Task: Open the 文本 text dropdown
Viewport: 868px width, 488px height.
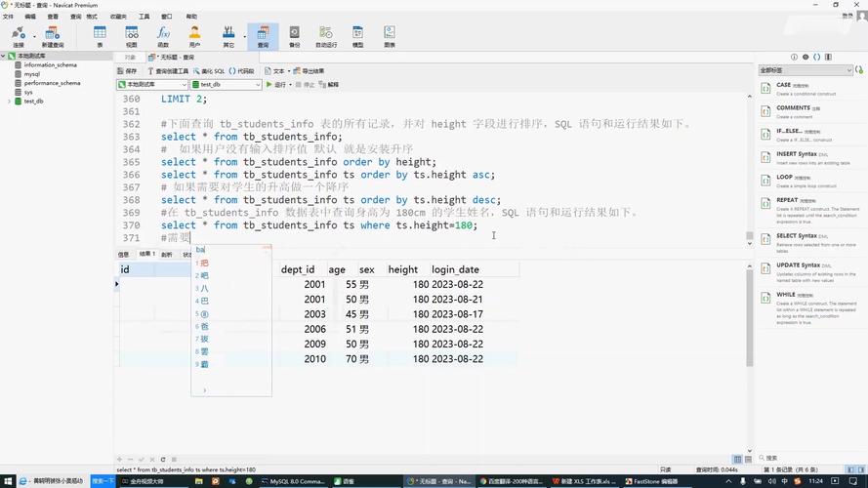Action: (276, 71)
